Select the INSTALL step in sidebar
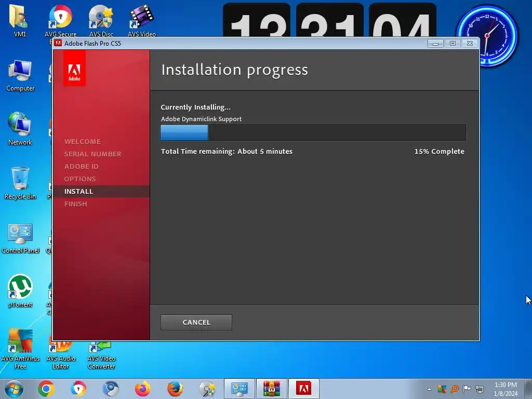This screenshot has height=399, width=532. tap(101, 191)
